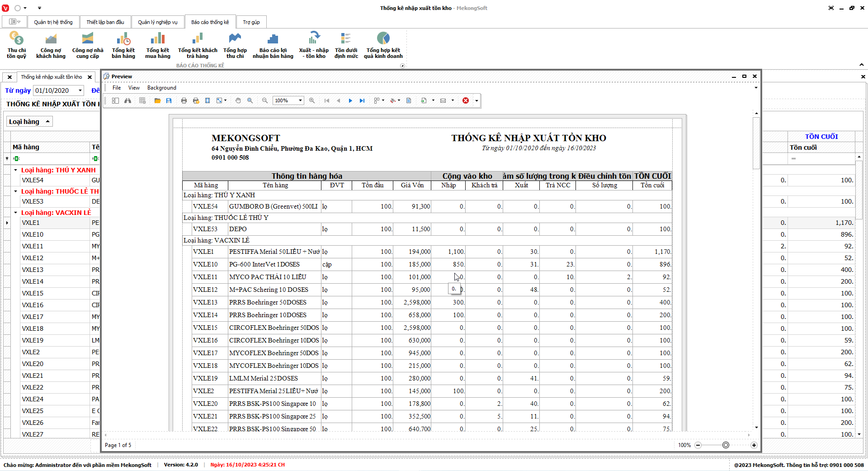Viewport: 868px width, 471px height.
Task: Open the File menu in Preview window
Action: point(117,88)
